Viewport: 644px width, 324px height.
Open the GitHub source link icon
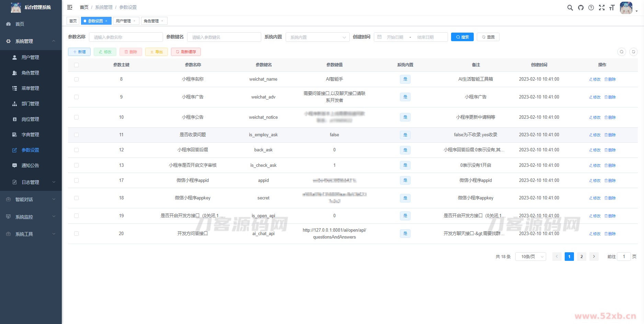tap(580, 8)
